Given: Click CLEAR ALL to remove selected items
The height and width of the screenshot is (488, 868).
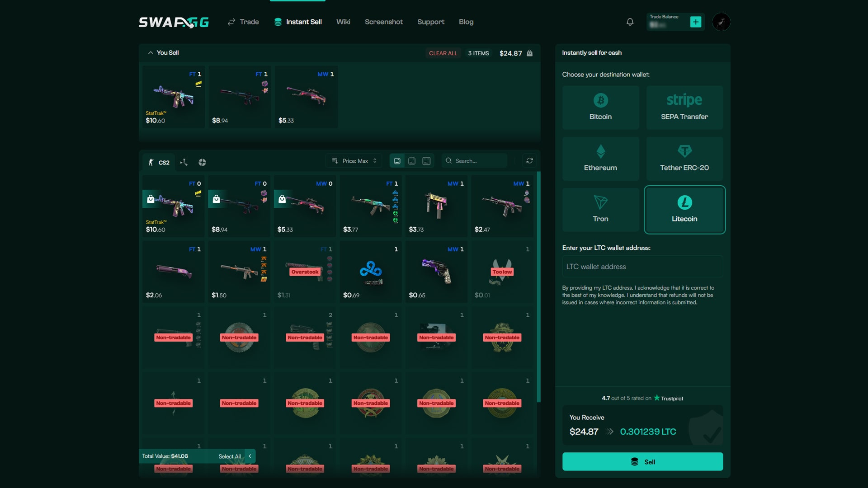Looking at the screenshot, I should point(443,53).
